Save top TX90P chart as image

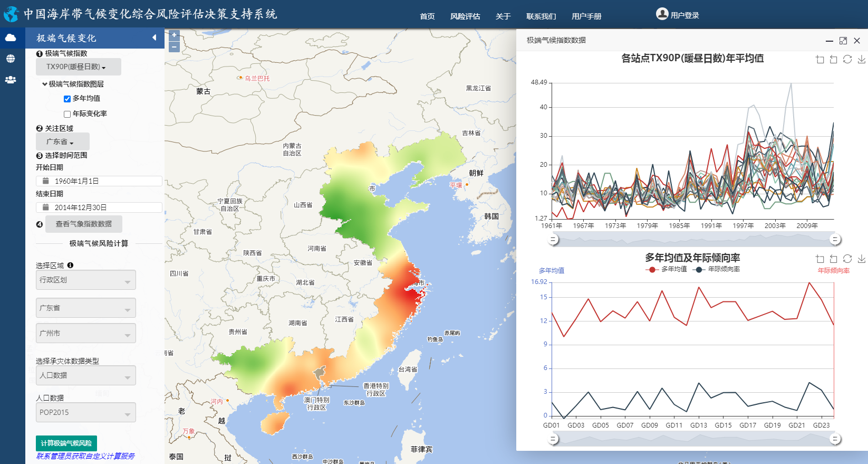tap(861, 59)
